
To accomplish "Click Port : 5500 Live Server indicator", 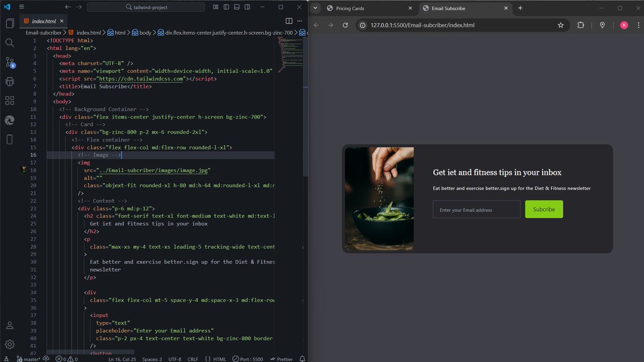I will tap(247, 359).
